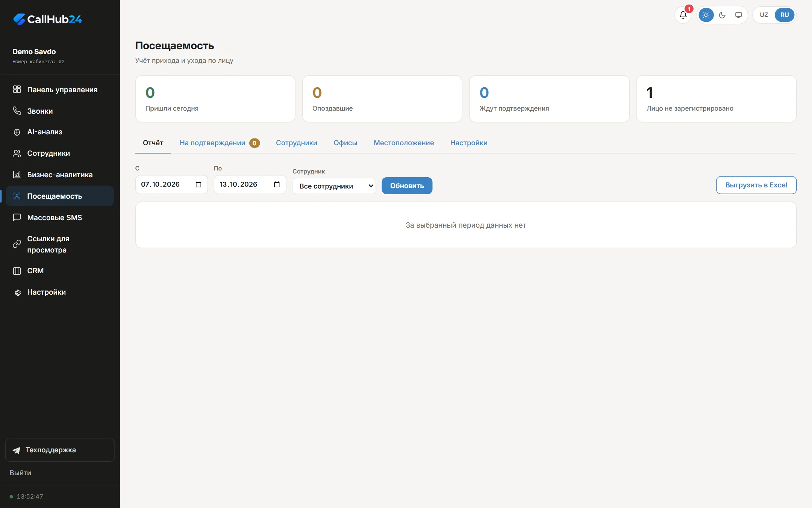Open Панель управления dashboard icon
The image size is (812, 508).
point(17,89)
